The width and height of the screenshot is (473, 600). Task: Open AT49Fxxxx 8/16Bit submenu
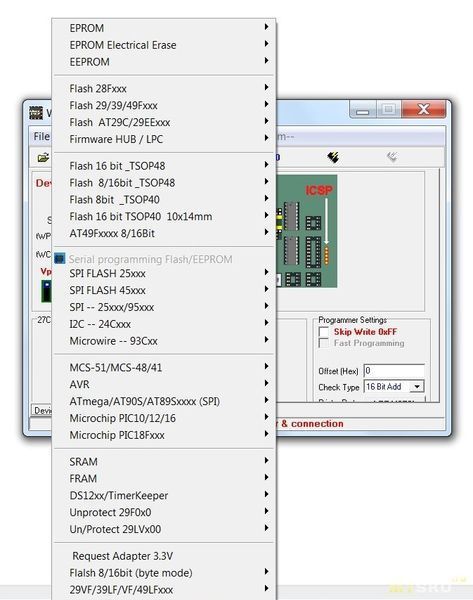coord(164,233)
